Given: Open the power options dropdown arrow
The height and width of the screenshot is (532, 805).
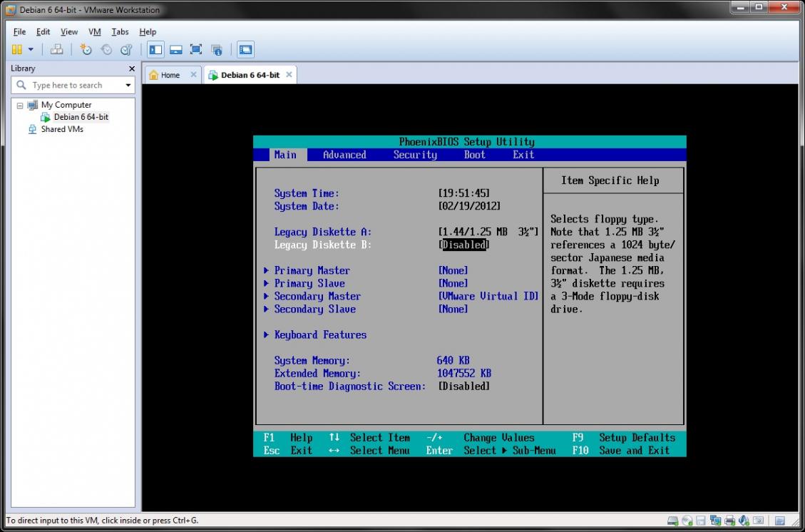Looking at the screenshot, I should point(31,49).
